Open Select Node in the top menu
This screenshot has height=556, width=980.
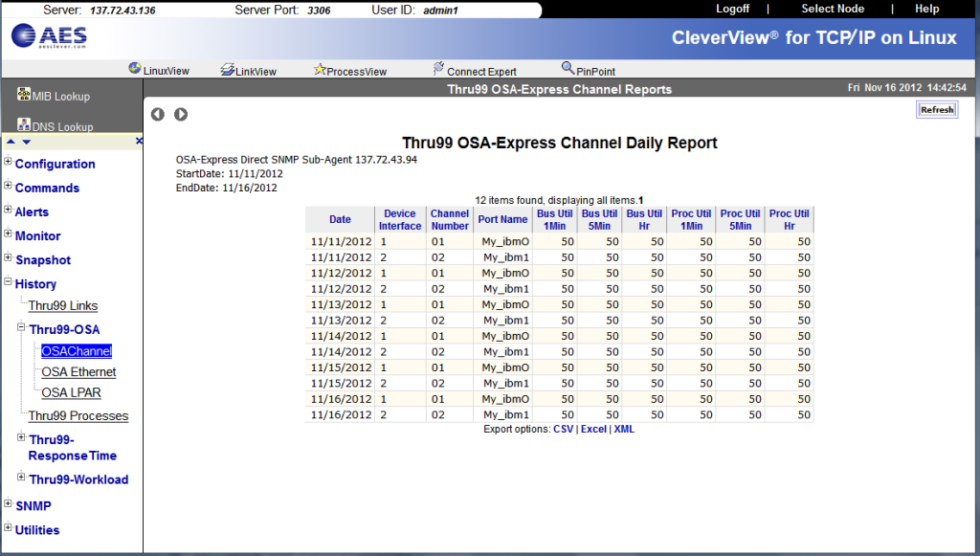click(832, 9)
